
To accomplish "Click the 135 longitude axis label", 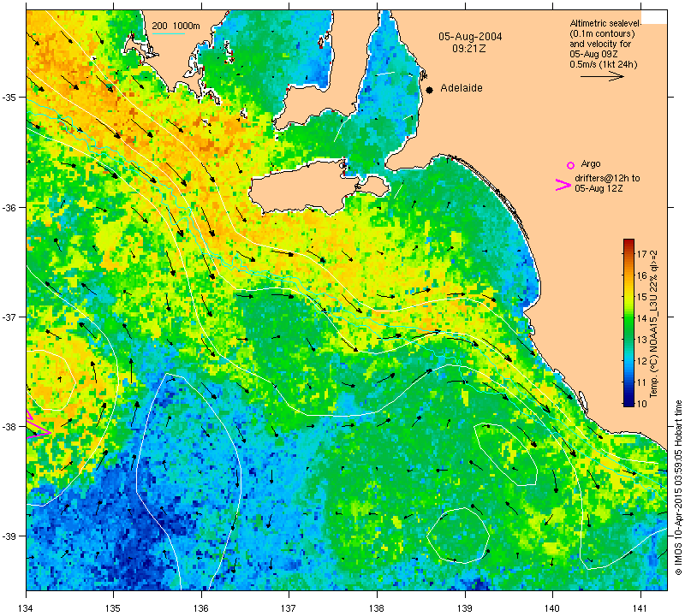I will point(114,607).
